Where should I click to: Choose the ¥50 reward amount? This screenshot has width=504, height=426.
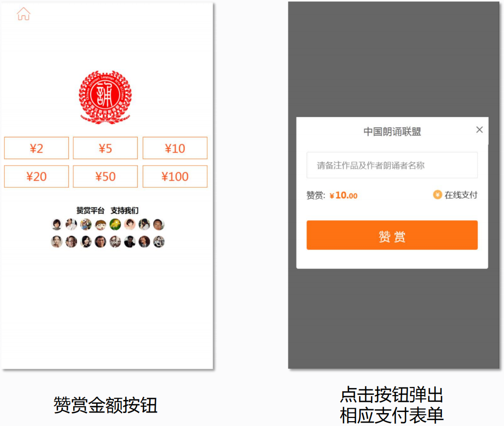105,177
